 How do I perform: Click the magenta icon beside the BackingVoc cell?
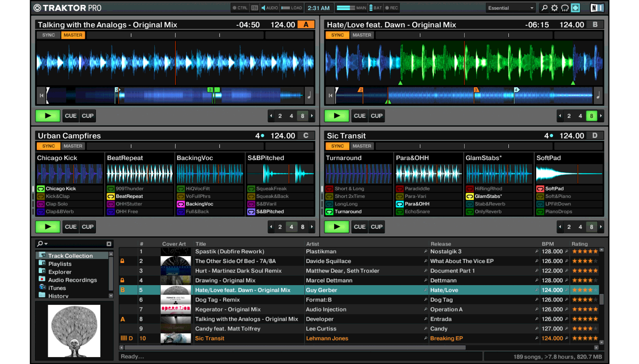pos(181,204)
